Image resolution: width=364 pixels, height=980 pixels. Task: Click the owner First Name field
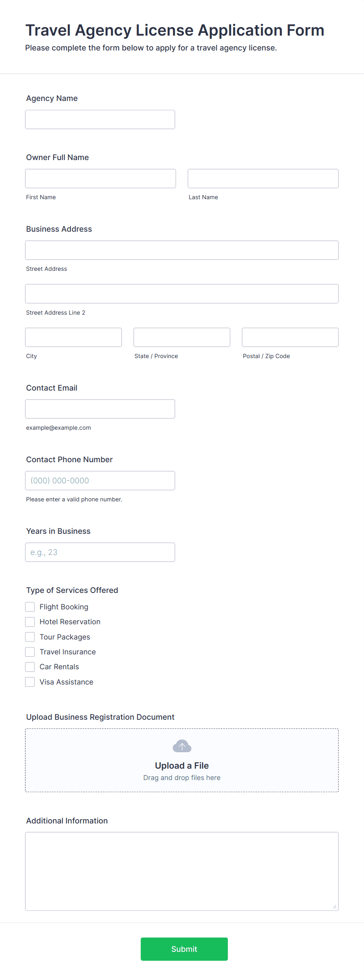click(x=101, y=178)
